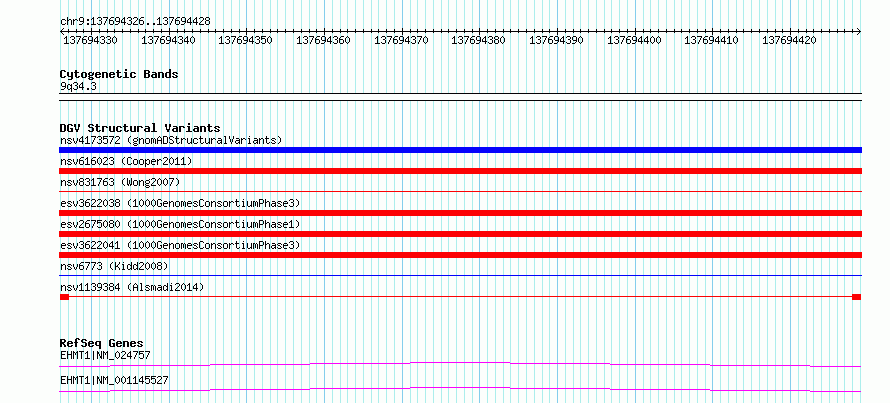This screenshot has width=890, height=403.
Task: Click the blue nsv4173572 variant bar
Action: click(460, 150)
